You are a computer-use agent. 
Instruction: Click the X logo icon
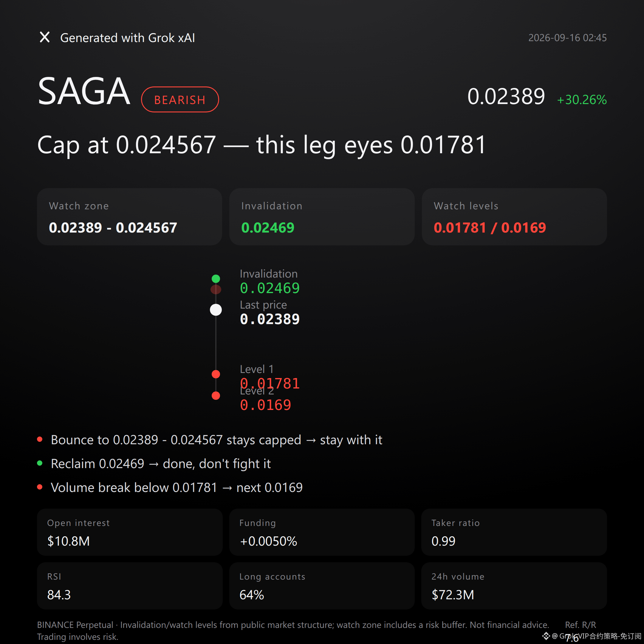coord(45,37)
